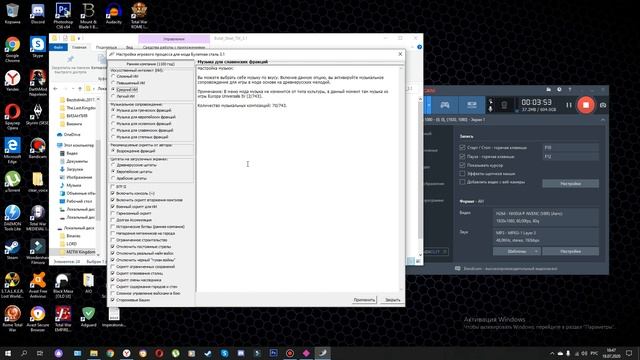Image resolution: width=640 pixels, height=360 pixels.
Task: Open Windows Start menu button
Action: pyautogui.click(x=8, y=353)
